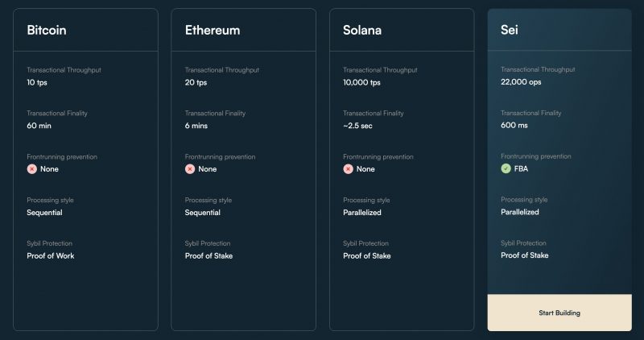This screenshot has height=340, width=644.
Task: Select the Solana card heading
Action: (x=362, y=30)
